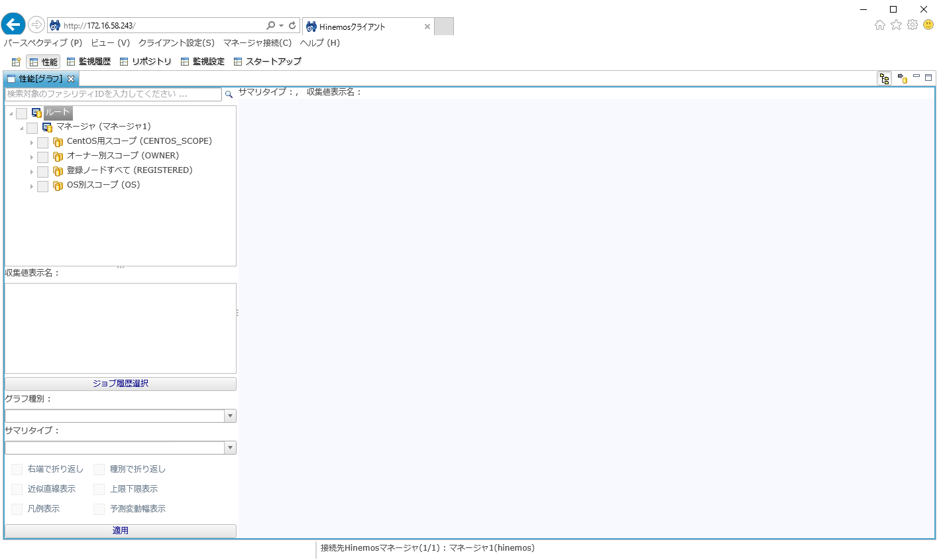This screenshot has height=560, width=939.
Task: Click the ジョブ履歴選択 button
Action: [x=121, y=384]
